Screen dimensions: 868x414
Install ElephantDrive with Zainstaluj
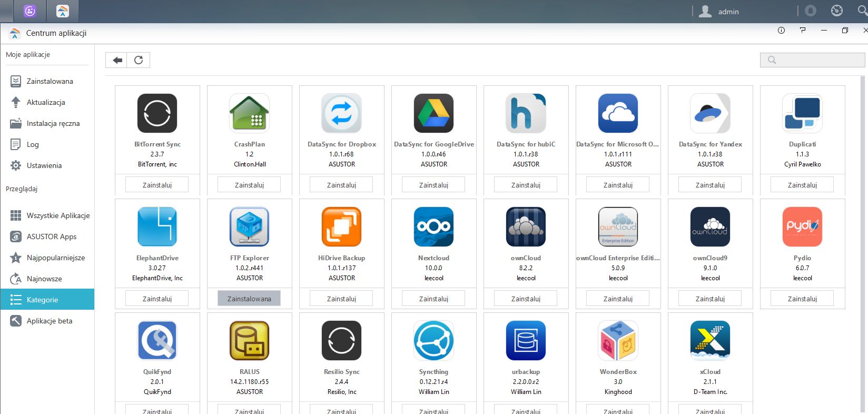point(157,299)
